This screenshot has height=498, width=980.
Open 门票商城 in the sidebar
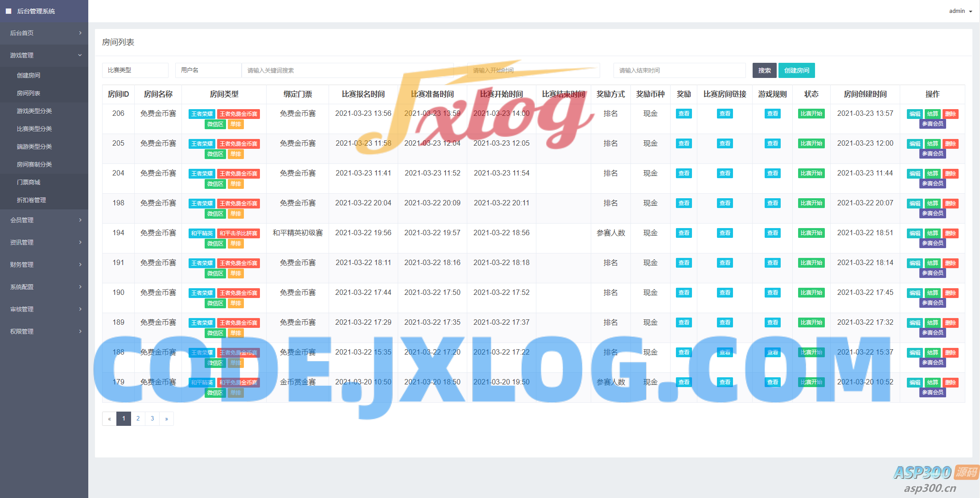pyautogui.click(x=29, y=182)
